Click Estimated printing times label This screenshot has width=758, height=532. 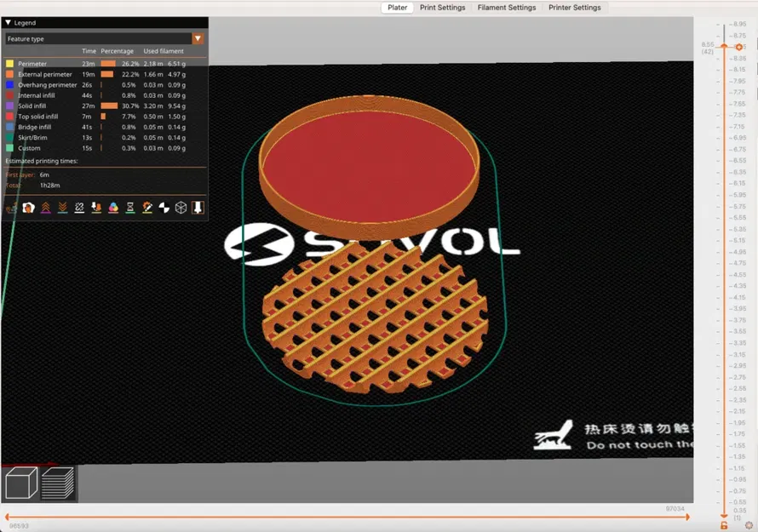(x=42, y=161)
